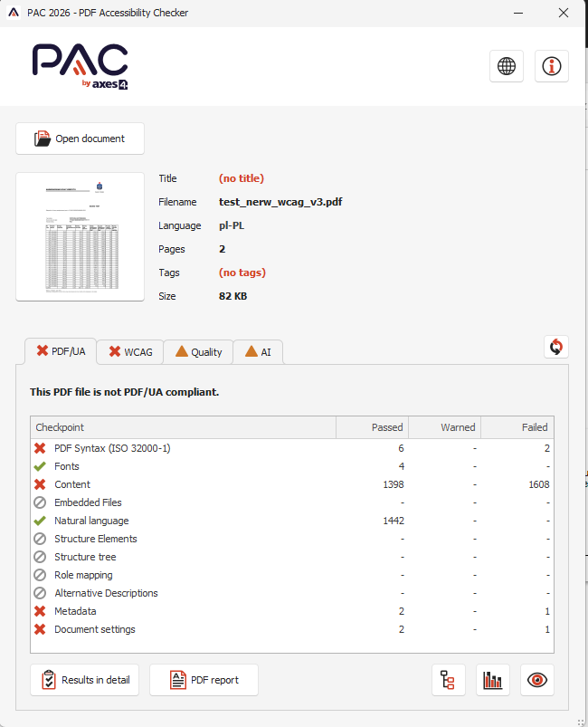Click the document page thumbnail preview

81,237
